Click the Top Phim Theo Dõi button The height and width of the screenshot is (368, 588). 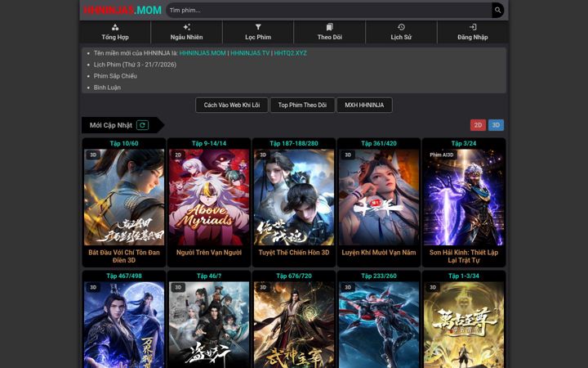click(302, 105)
